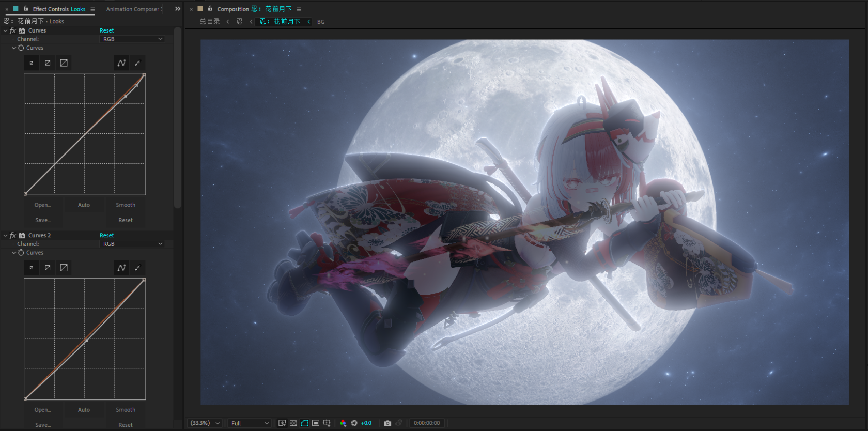Select medium curve-graph size in Curves 2
868x431 pixels.
[x=48, y=268]
